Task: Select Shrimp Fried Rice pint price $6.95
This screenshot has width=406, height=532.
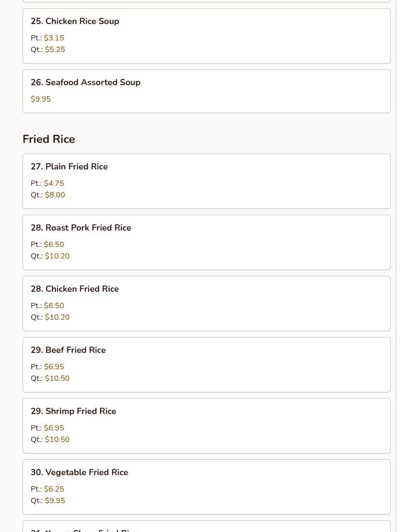Action: [54, 428]
